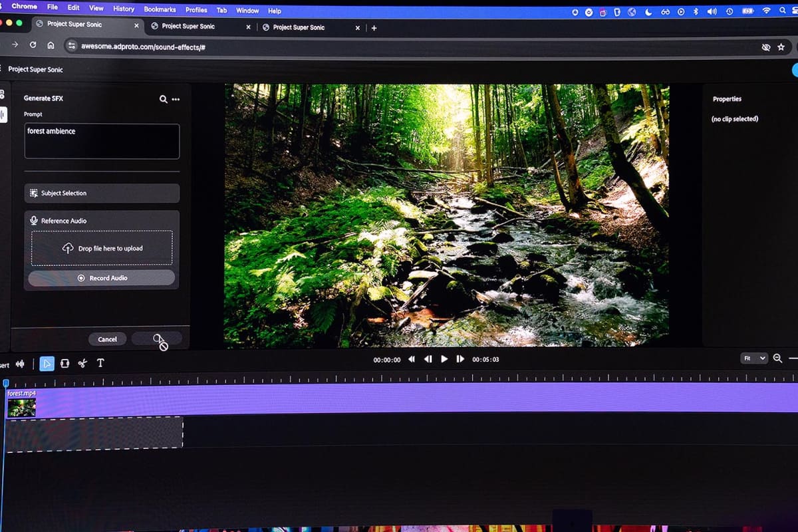Click Chrome's forward navigation arrow
This screenshot has width=798, height=532.
[15, 45]
